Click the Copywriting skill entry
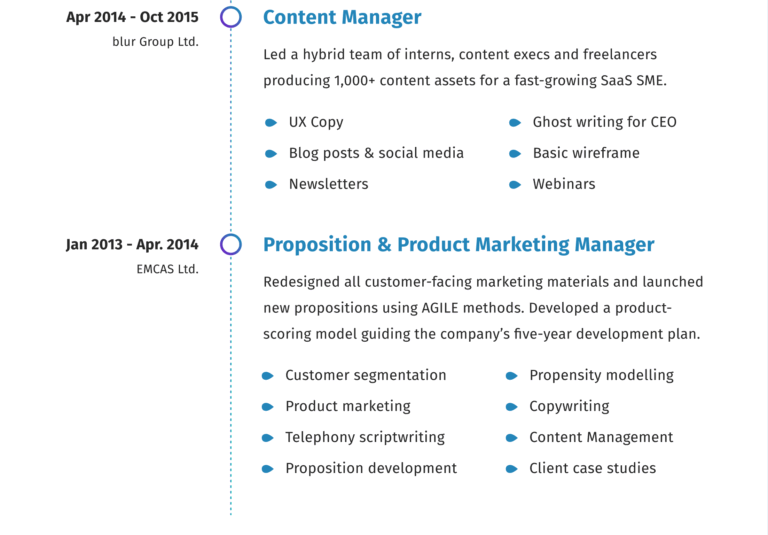Screen dimensions: 768x535 coord(569,406)
